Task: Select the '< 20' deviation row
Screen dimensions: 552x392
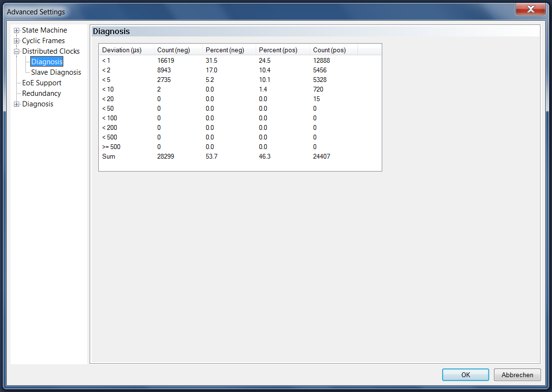Action: (240, 99)
